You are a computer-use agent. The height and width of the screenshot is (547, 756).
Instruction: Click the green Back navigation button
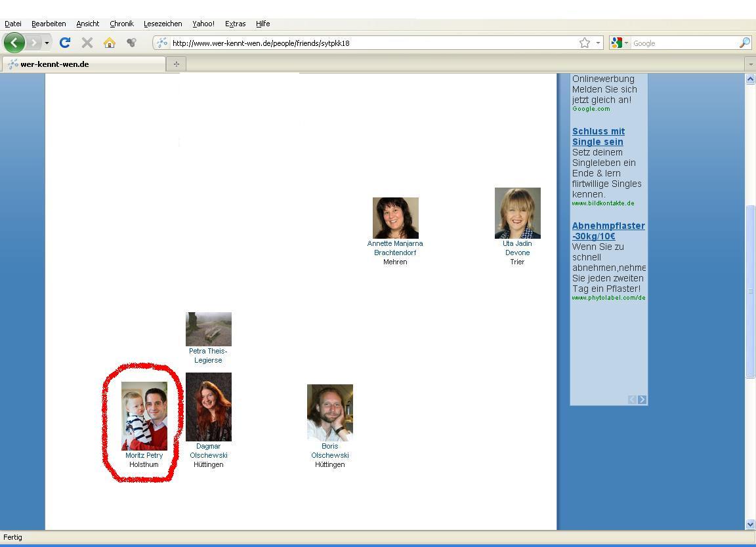14,43
